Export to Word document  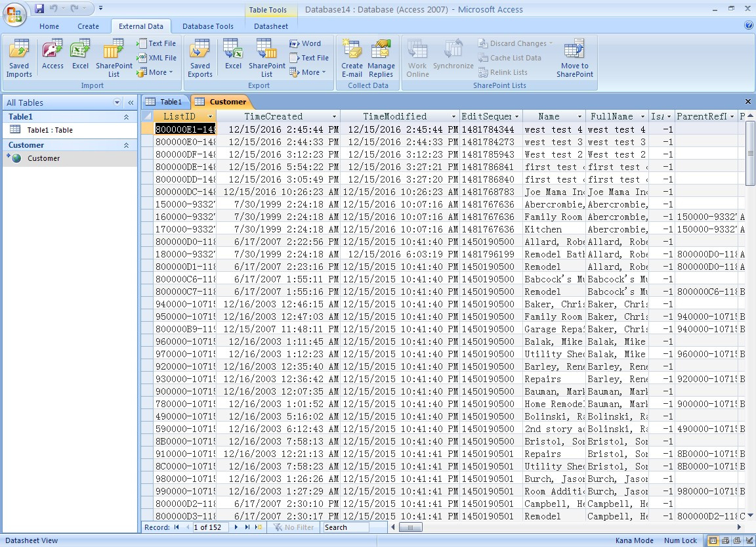[305, 43]
